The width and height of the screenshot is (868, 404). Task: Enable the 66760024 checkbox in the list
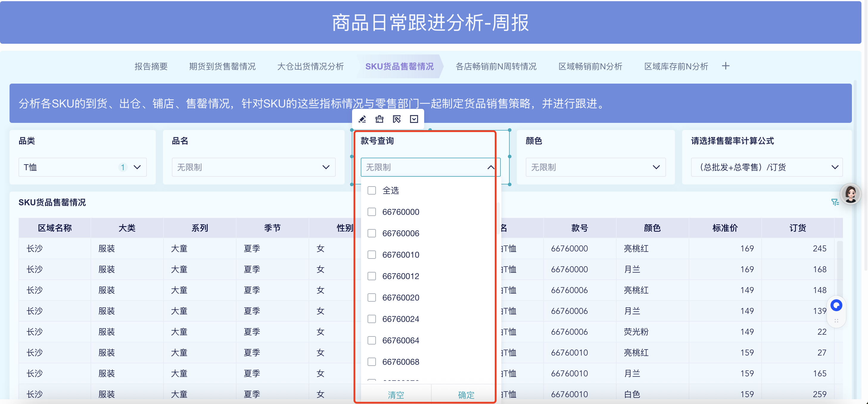[372, 319]
